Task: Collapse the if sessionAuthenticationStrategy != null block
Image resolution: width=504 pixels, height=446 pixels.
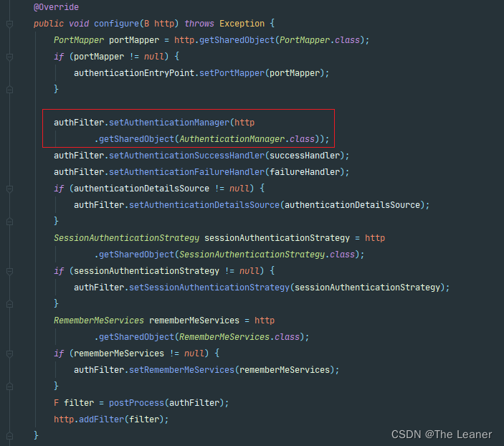Action: point(9,271)
